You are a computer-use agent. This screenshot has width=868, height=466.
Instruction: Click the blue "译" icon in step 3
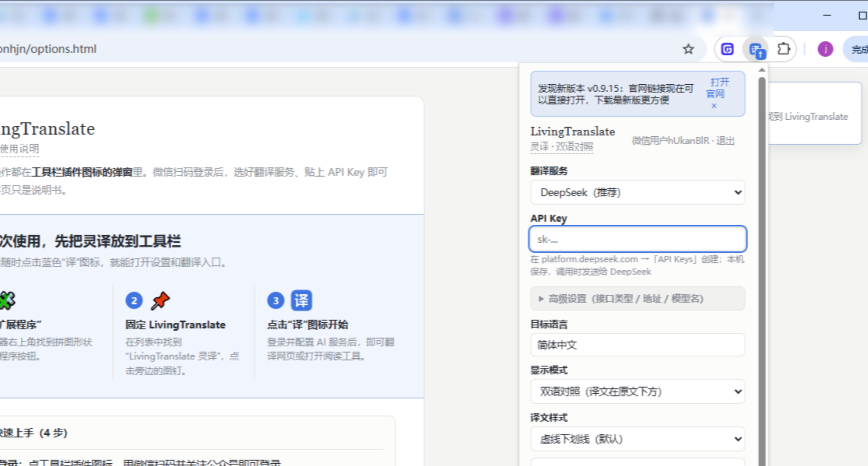[x=302, y=301]
